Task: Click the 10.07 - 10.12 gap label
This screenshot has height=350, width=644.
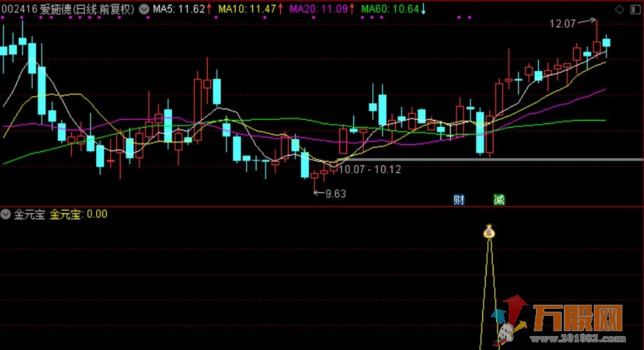Action: [x=369, y=169]
